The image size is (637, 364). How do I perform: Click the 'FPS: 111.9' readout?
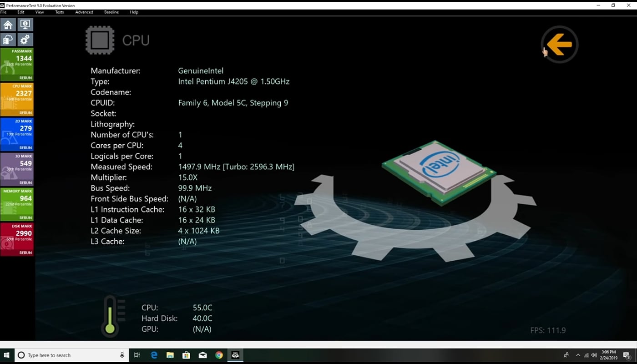[x=548, y=330]
